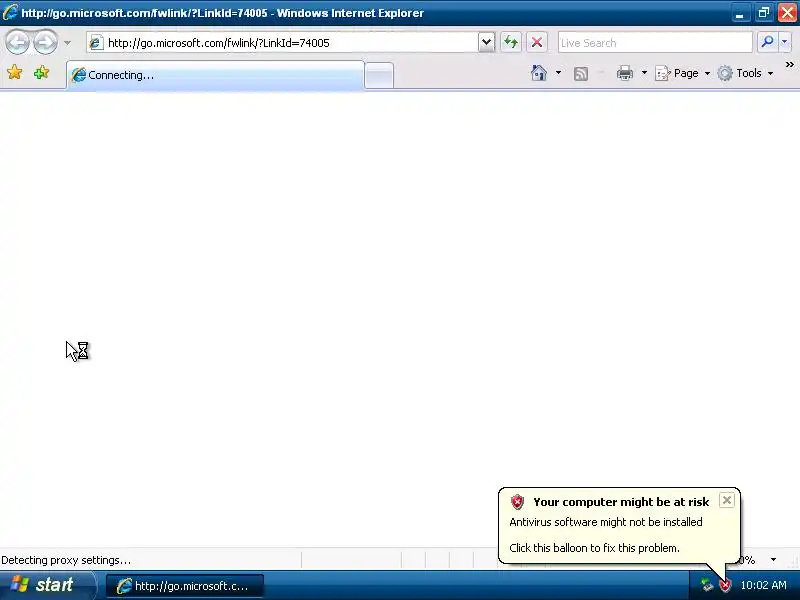Click the Security Center tray shield icon
800x600 pixels.
[x=725, y=585]
